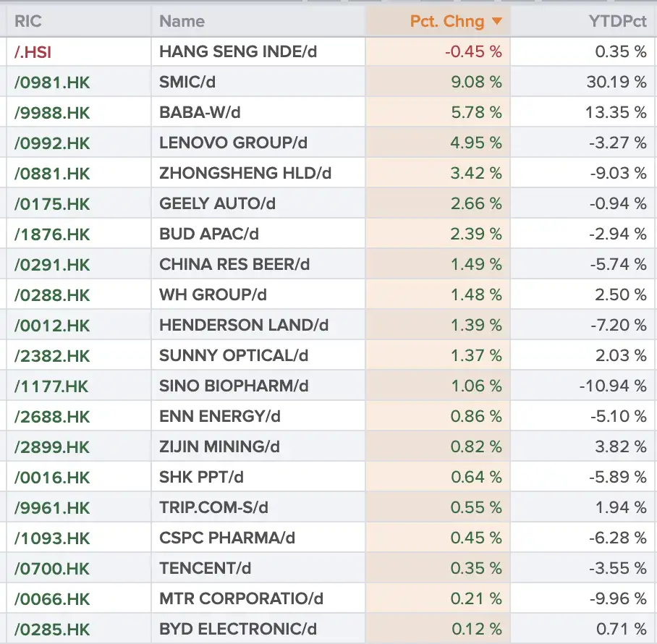Open the /1177.HK ticker
The height and width of the screenshot is (644, 657).
coord(51,386)
